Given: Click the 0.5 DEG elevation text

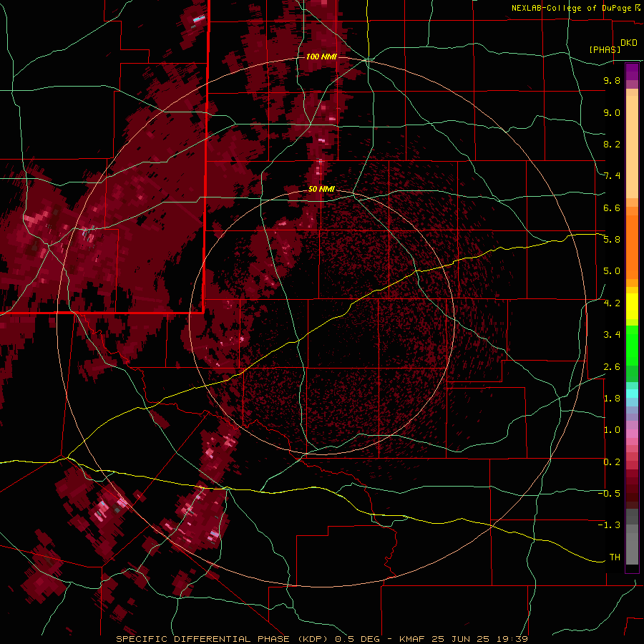Looking at the screenshot, I should point(357,639).
